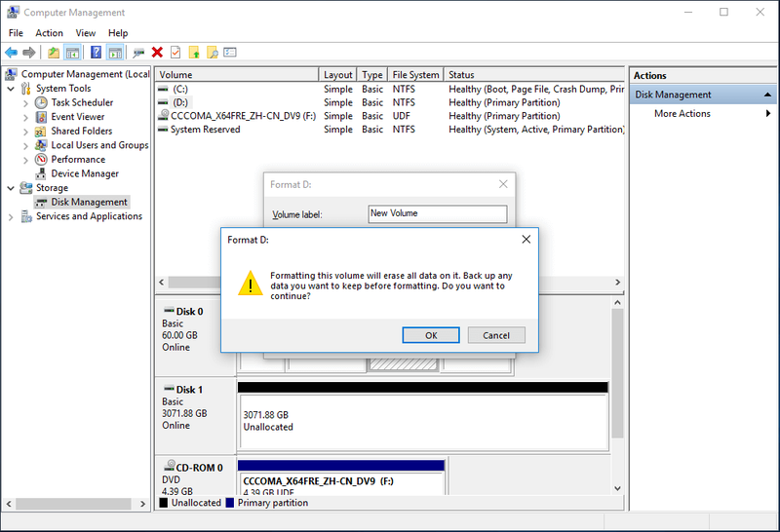Click the folder with green arrow icon
780x532 pixels.
(x=194, y=53)
